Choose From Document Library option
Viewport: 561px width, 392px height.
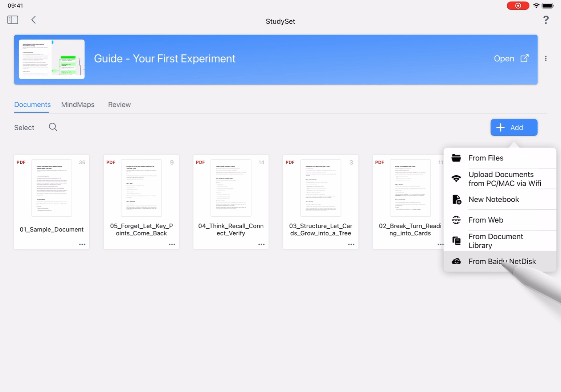[495, 241]
